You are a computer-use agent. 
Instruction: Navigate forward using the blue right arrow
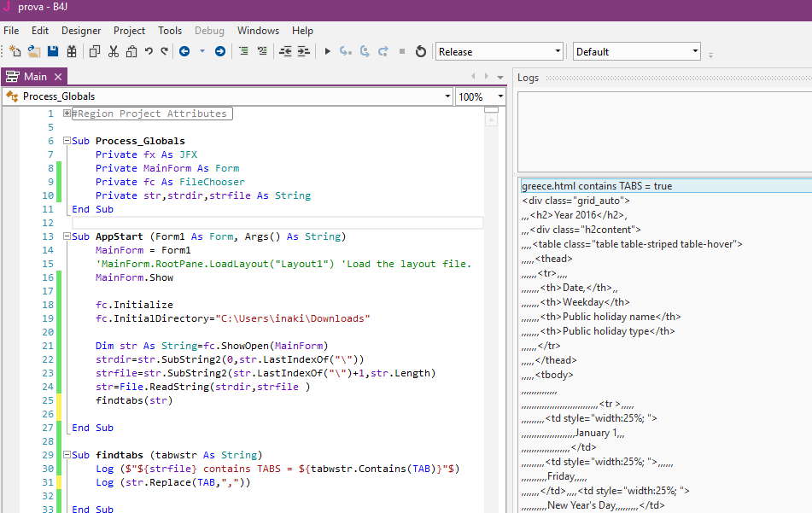219,51
